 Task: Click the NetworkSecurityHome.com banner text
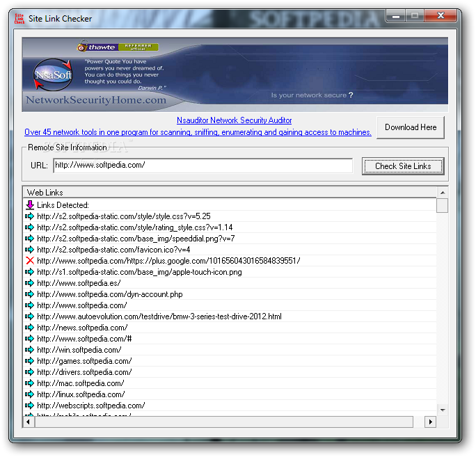(96, 100)
